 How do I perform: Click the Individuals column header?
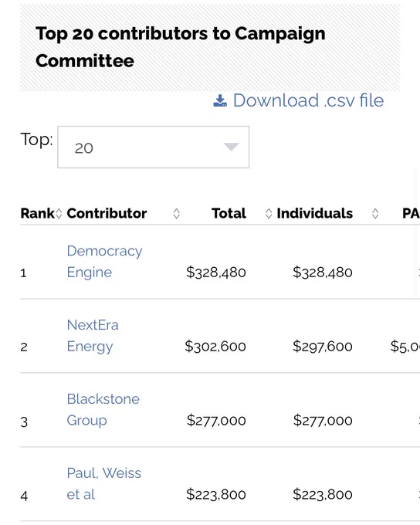tap(314, 213)
